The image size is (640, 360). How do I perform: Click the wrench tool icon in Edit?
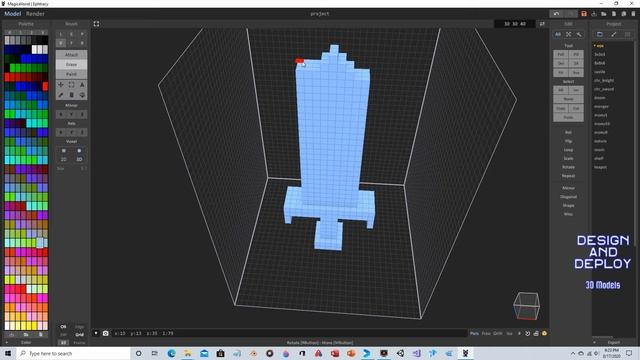pos(579,35)
